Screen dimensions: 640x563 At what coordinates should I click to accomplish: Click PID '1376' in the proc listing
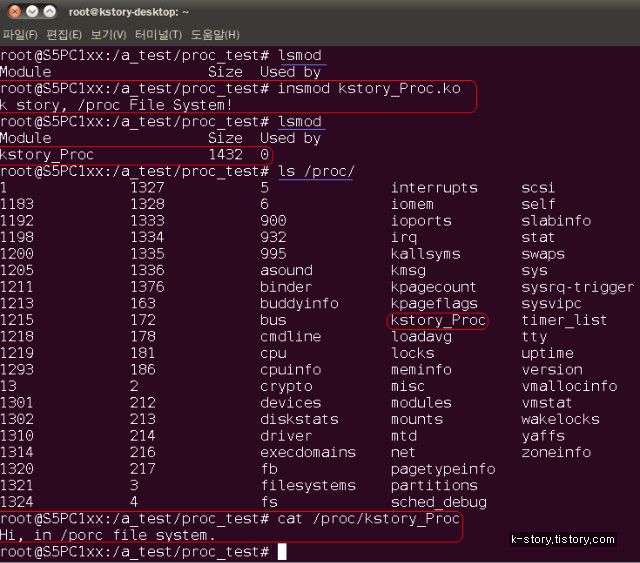click(x=147, y=287)
